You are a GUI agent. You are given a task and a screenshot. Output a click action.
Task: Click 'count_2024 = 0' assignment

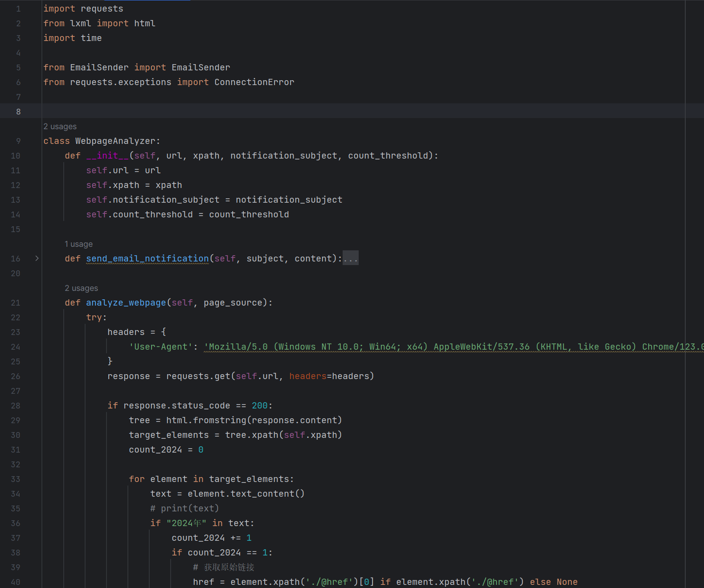166,449
